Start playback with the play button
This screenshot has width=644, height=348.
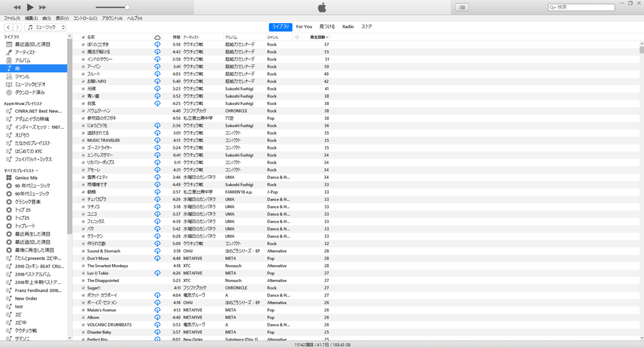tap(30, 7)
